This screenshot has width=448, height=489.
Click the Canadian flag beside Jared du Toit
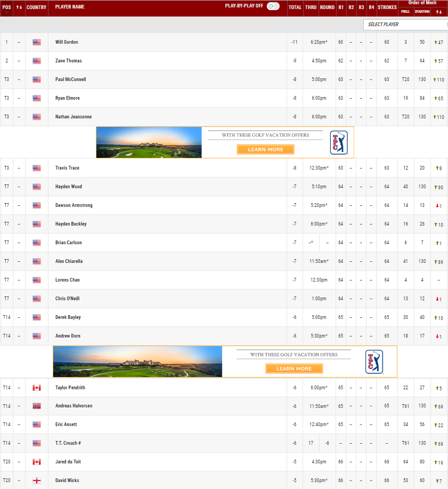[x=36, y=462]
